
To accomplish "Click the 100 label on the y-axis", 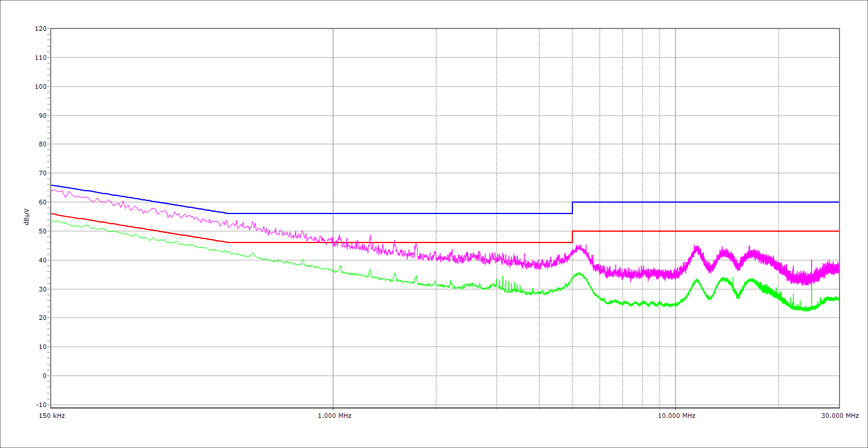I will pyautogui.click(x=40, y=87).
